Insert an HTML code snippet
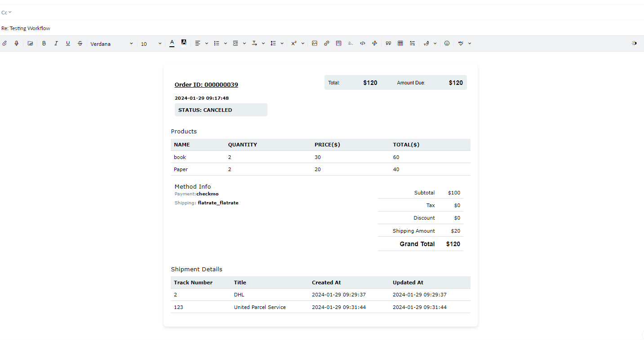Image resolution: width=644 pixels, height=340 pixels. point(363,44)
